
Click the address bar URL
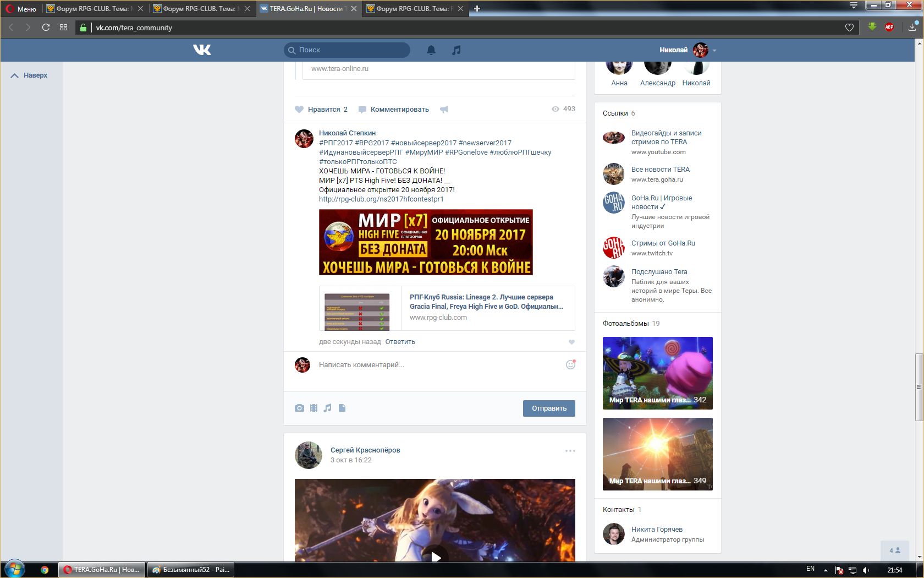pos(134,28)
